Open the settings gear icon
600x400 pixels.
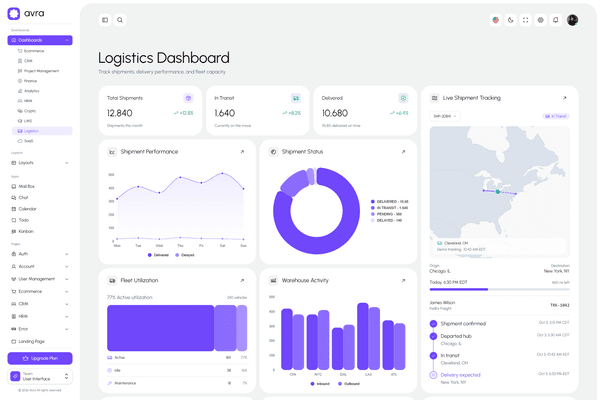540,20
